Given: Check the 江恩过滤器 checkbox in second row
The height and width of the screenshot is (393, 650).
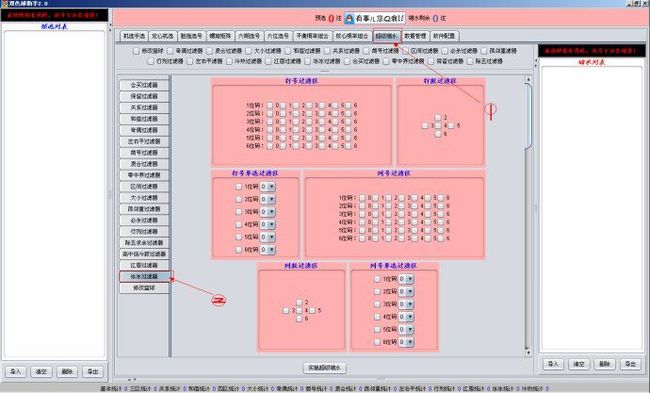Looking at the screenshot, I should (x=269, y=61).
